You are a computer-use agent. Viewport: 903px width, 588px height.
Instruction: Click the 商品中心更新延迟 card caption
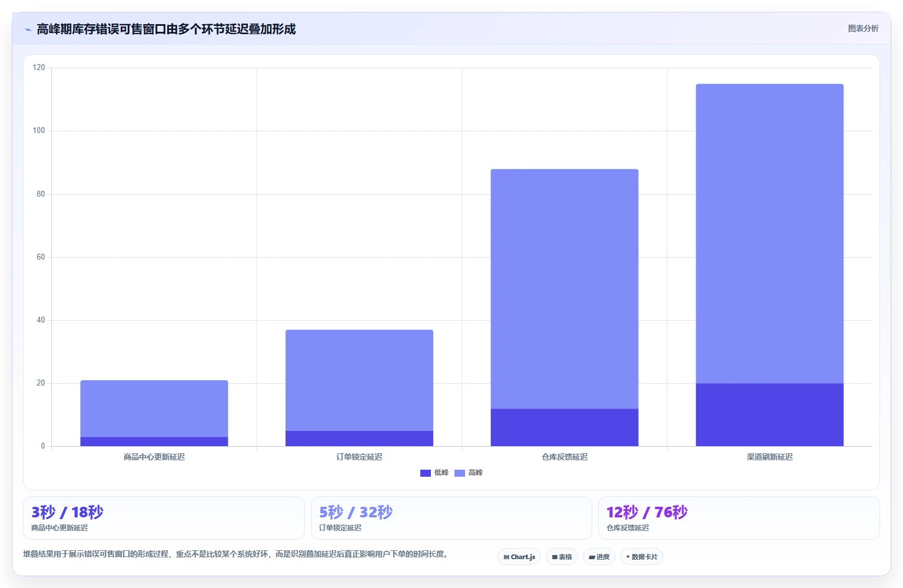point(59,528)
